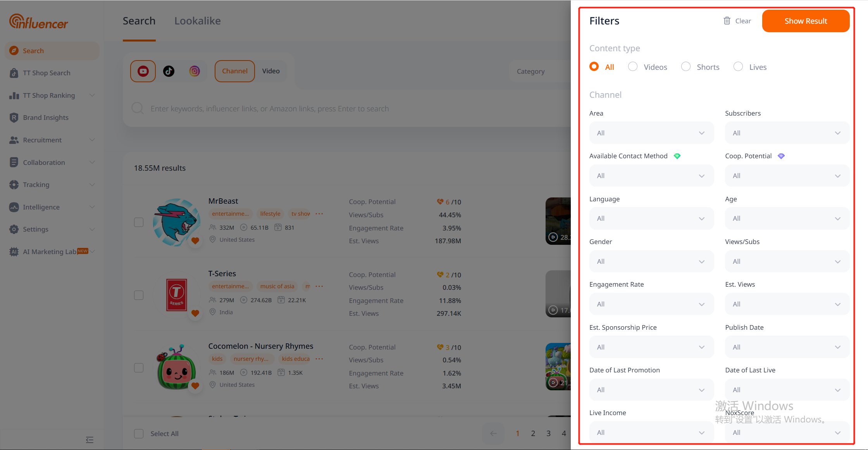
Task: Click the trash icon next to Clear
Action: click(727, 21)
